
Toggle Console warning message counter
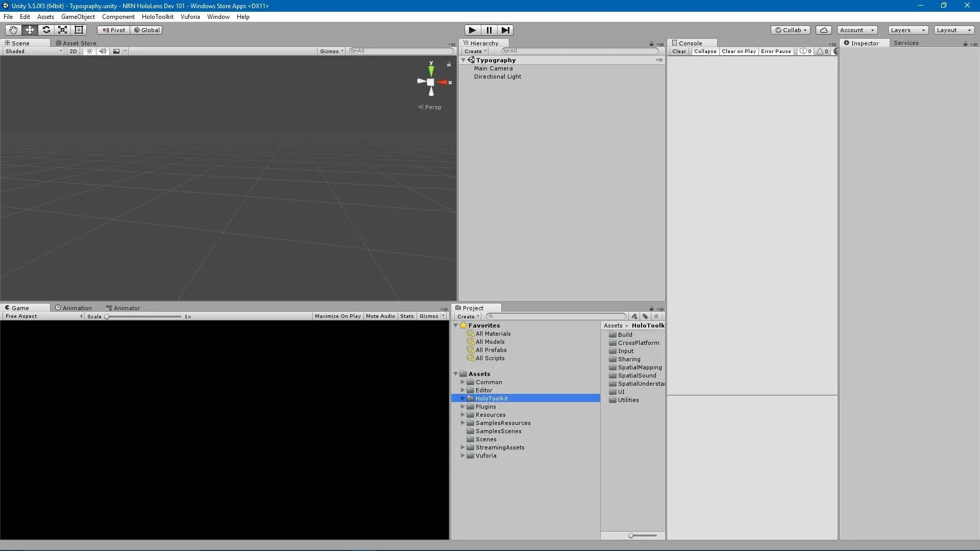coord(823,51)
